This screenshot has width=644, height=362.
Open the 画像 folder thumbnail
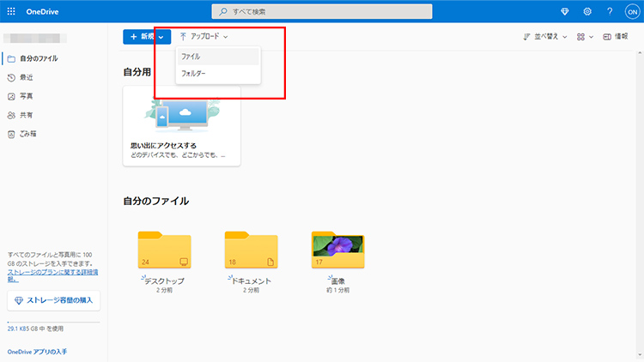[x=336, y=250]
